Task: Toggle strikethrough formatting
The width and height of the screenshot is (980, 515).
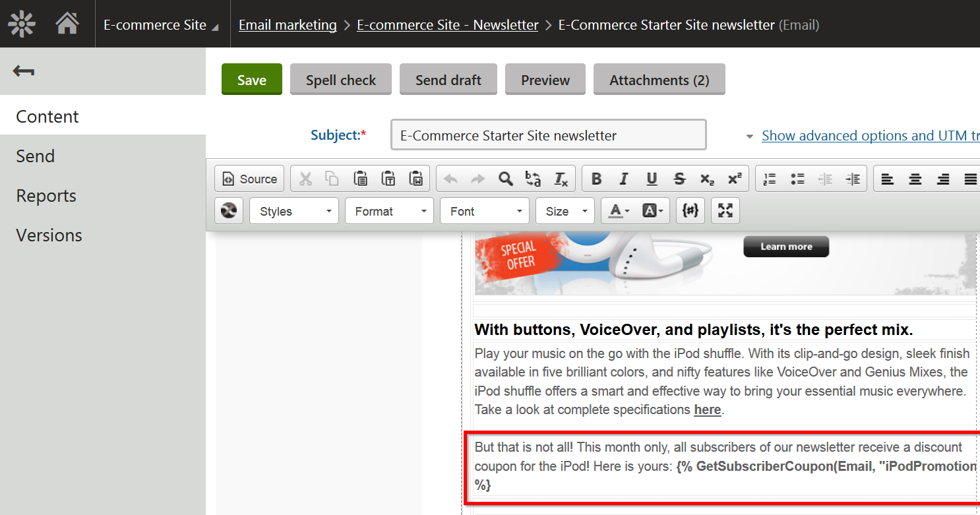Action: tap(679, 179)
